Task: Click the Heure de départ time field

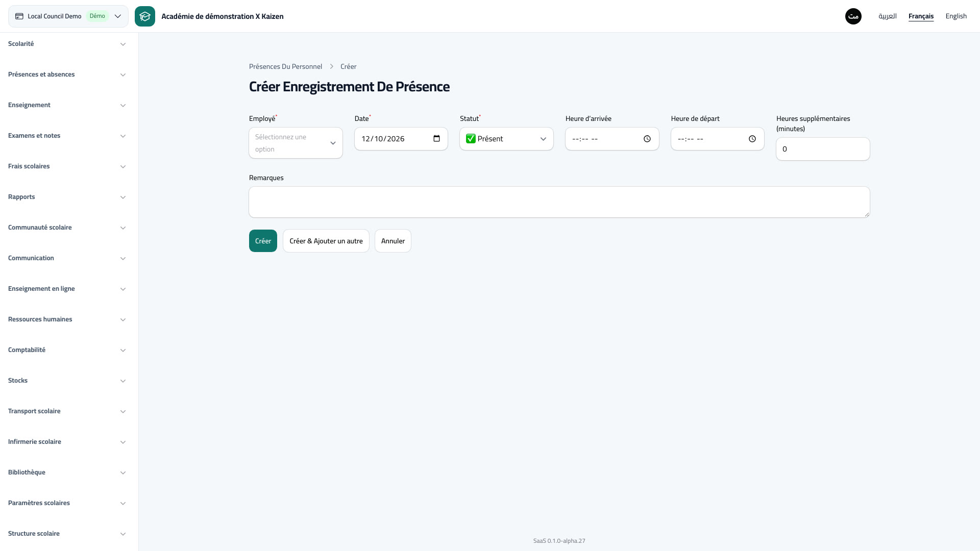Action: [718, 139]
